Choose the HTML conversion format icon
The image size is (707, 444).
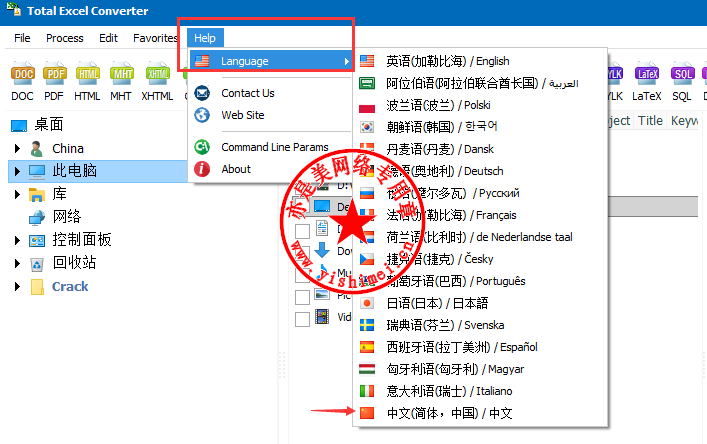coord(87,73)
